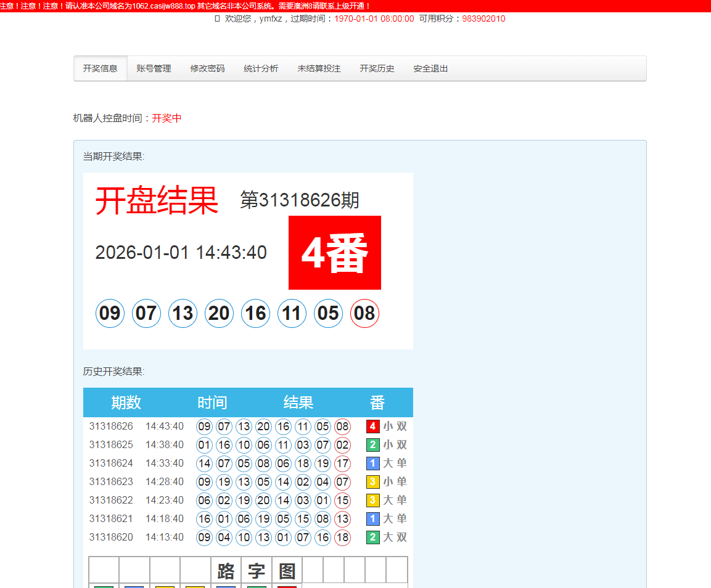Click yellow 3 badge in row 31318623
This screenshot has height=588, width=711.
[372, 482]
